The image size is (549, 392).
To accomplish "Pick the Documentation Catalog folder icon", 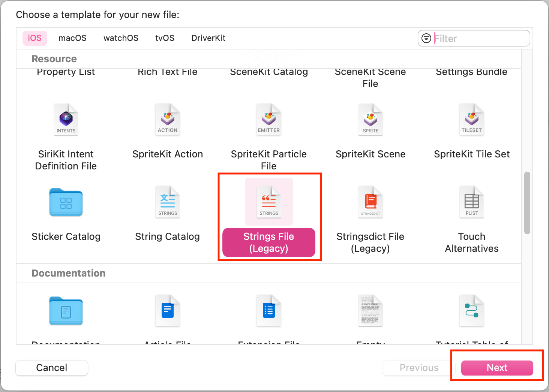I will pyautogui.click(x=66, y=311).
